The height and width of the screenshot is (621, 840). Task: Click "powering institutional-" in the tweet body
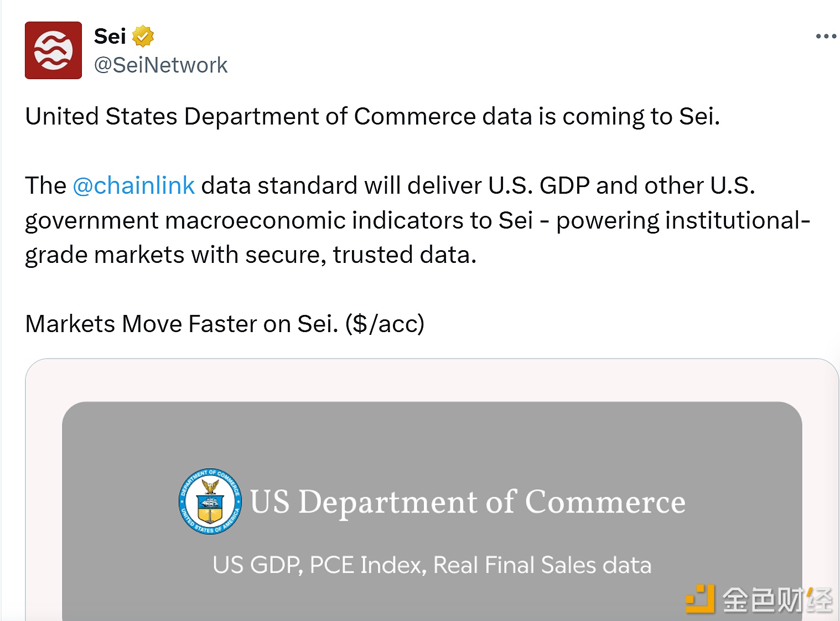click(x=683, y=220)
